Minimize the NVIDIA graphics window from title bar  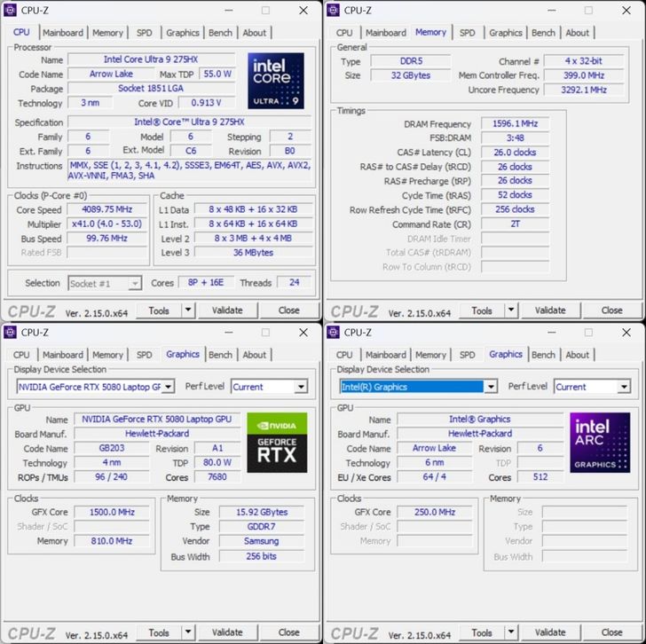pyautogui.click(x=229, y=333)
